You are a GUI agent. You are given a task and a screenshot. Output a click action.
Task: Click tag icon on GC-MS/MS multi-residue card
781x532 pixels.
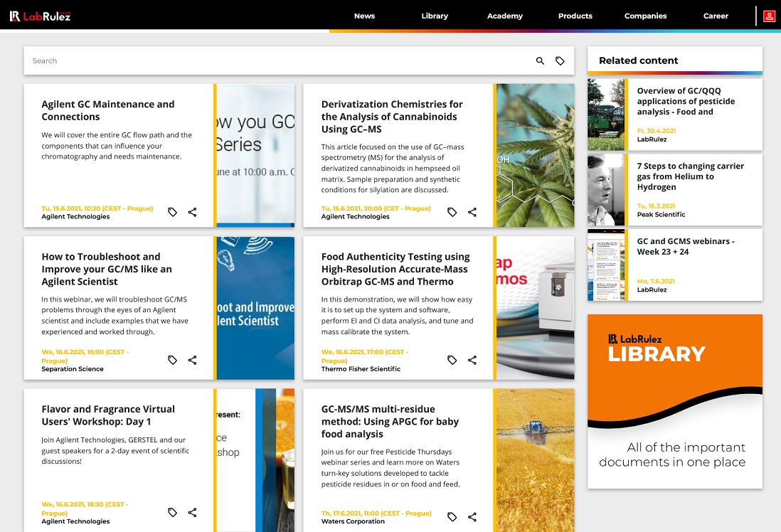pyautogui.click(x=452, y=517)
